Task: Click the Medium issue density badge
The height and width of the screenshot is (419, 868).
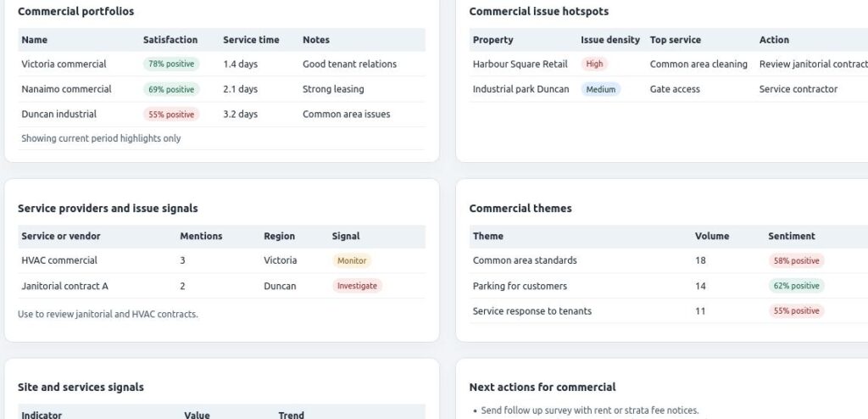Action: coord(600,89)
